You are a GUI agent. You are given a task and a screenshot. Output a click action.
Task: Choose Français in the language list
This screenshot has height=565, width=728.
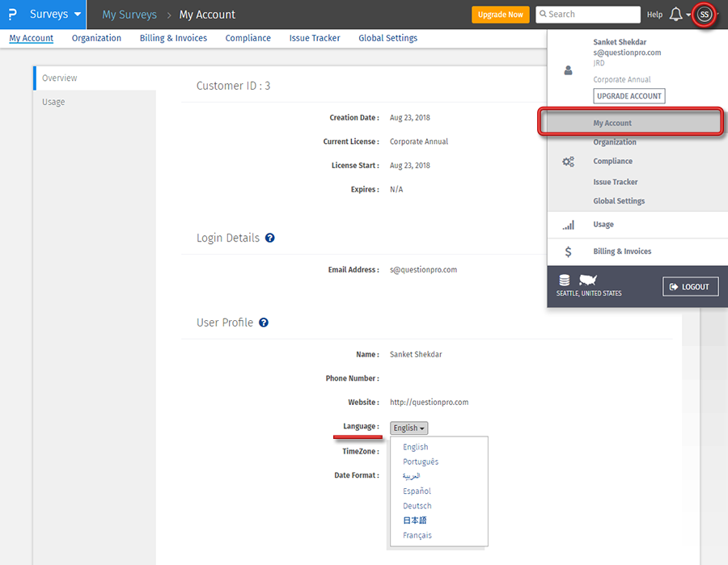(417, 535)
